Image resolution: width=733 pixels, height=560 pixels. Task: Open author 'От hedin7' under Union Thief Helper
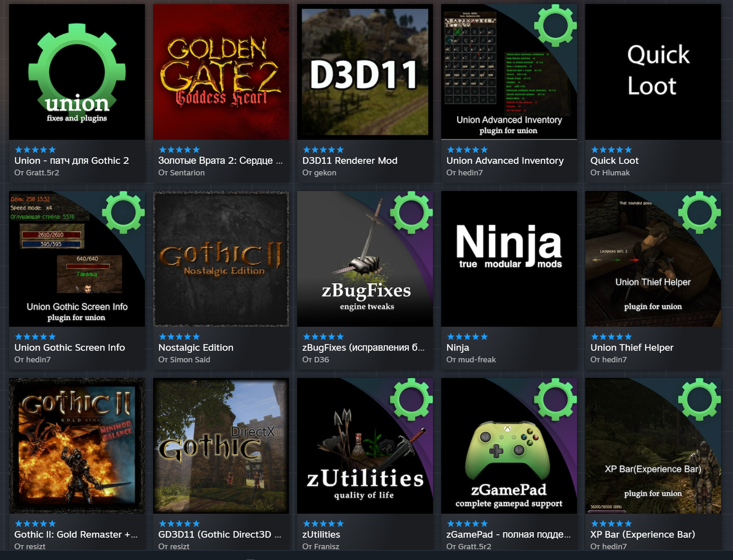click(x=608, y=359)
